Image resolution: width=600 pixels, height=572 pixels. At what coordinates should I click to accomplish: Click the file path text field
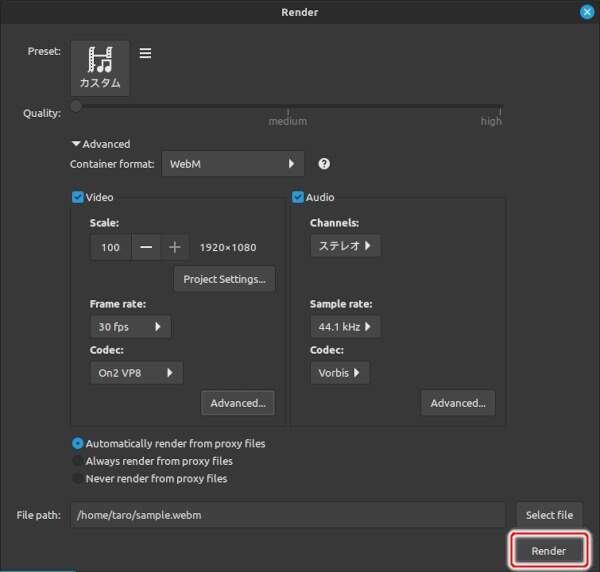click(x=287, y=515)
